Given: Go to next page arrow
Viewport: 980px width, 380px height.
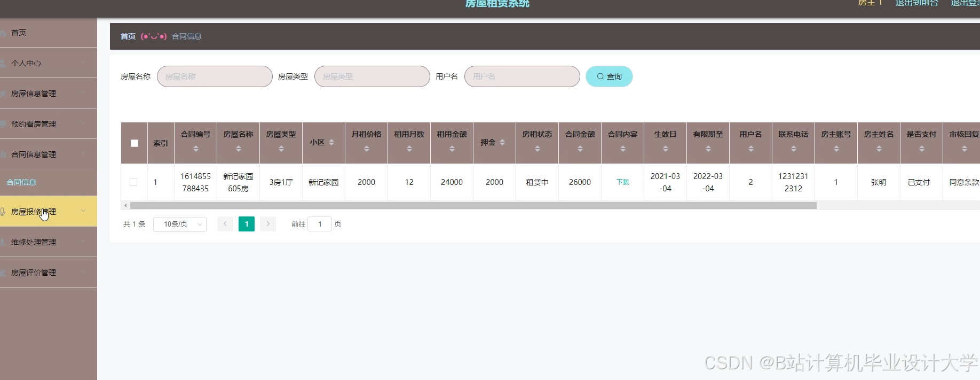Looking at the screenshot, I should pos(268,224).
